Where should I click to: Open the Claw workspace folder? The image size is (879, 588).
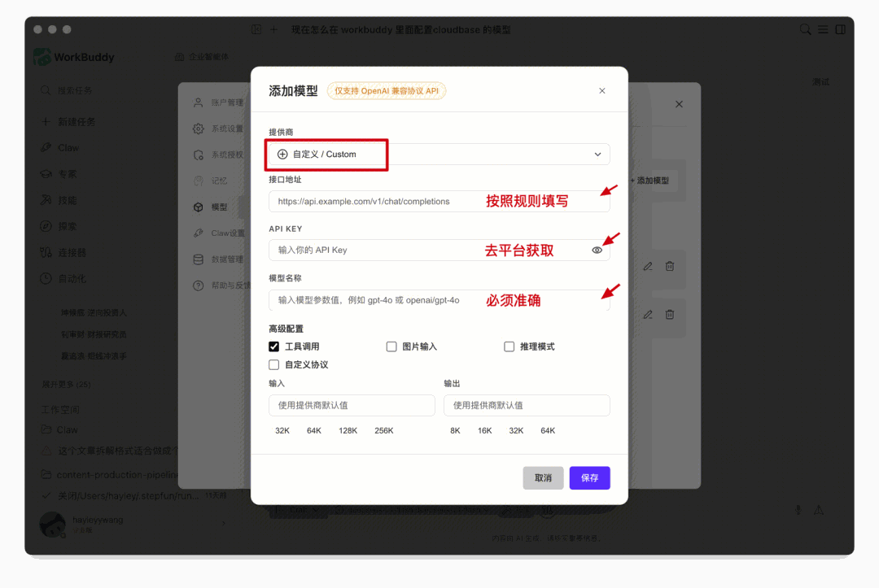coord(59,429)
